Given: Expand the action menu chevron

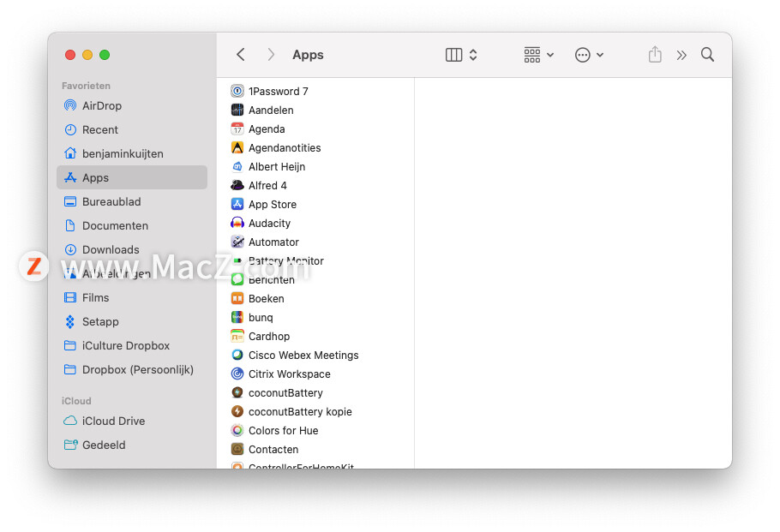Looking at the screenshot, I should point(600,55).
